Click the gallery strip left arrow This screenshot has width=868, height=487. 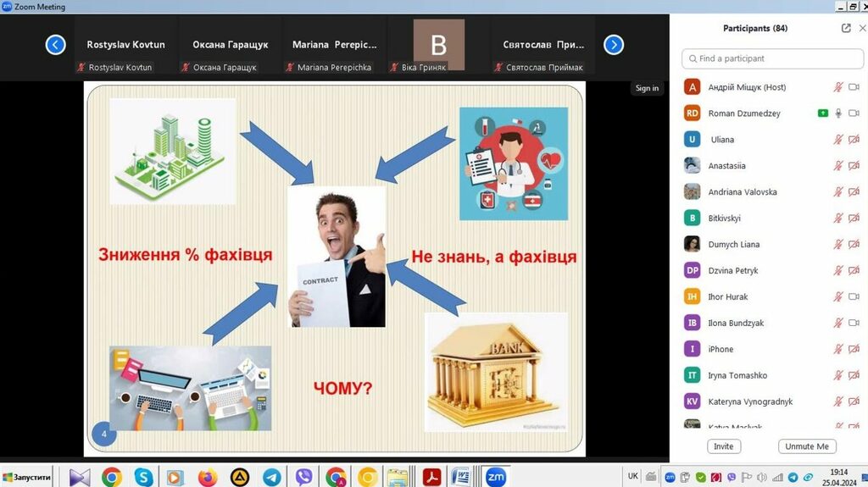click(55, 45)
